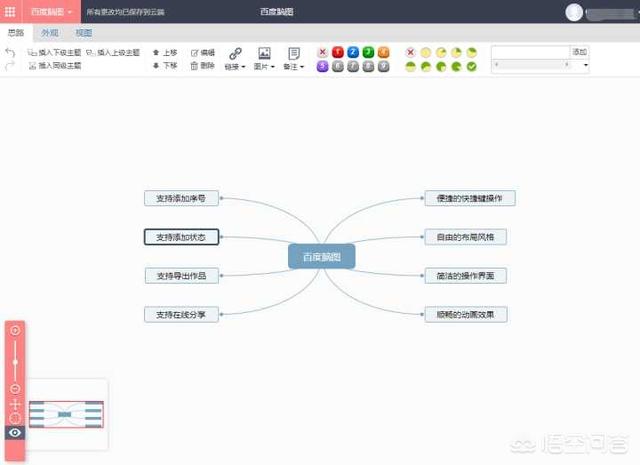Select the central 百度脑图 node

tap(322, 256)
